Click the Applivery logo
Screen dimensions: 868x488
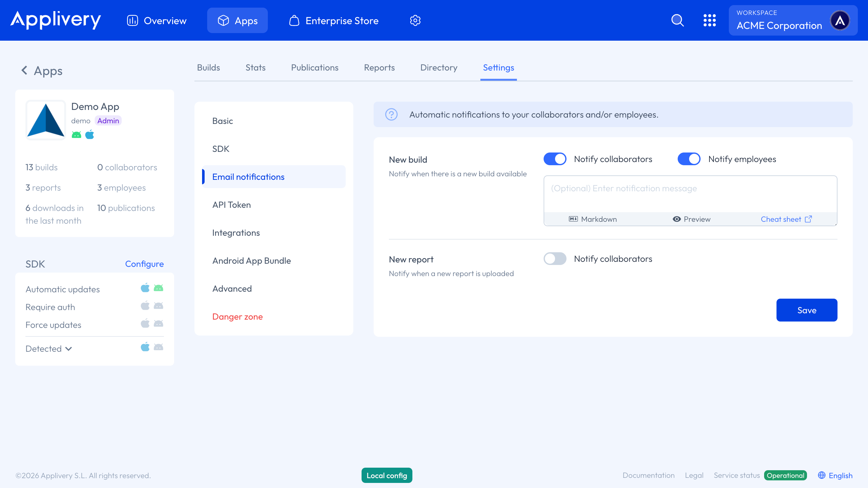click(x=56, y=20)
